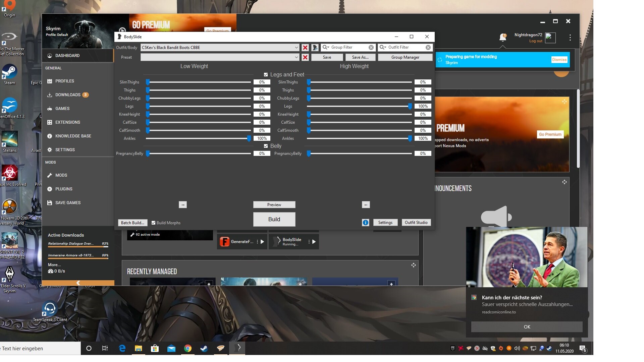Screen dimensions: 644x362
Task: Click the Build button in BodySlide
Action: pyautogui.click(x=274, y=219)
